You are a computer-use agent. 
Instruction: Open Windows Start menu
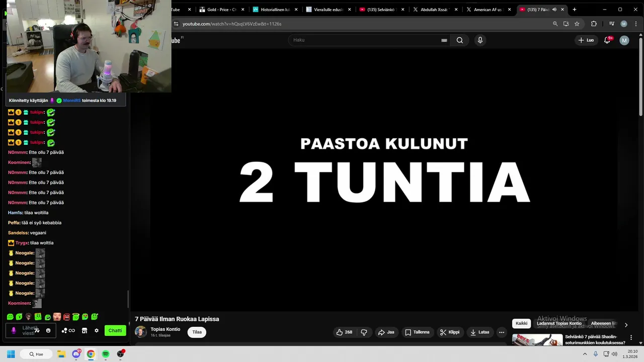(x=11, y=354)
